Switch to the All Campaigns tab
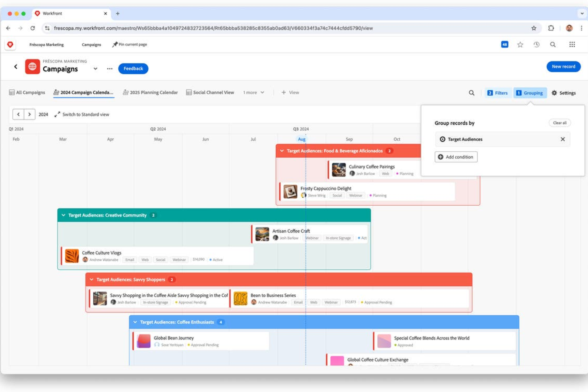 coord(30,92)
